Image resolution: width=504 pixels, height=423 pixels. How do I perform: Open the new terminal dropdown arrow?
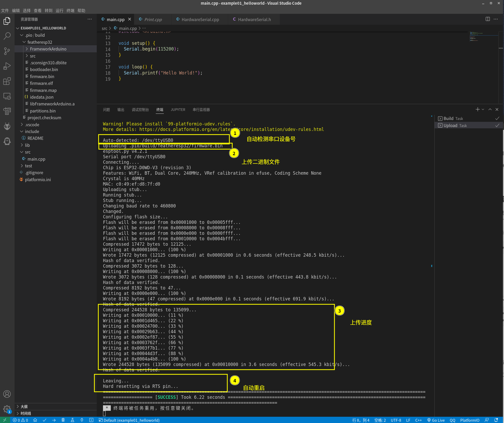483,110
